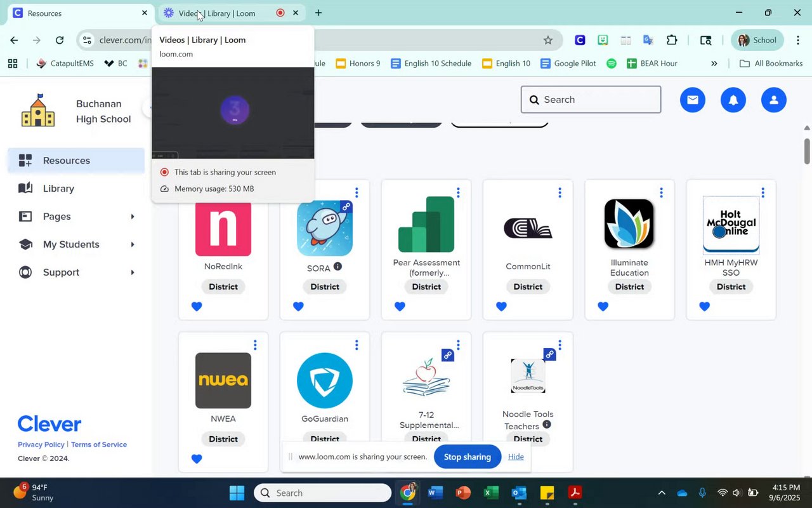Image resolution: width=812 pixels, height=508 pixels.
Task: Reload the Clever page
Action: [x=60, y=40]
